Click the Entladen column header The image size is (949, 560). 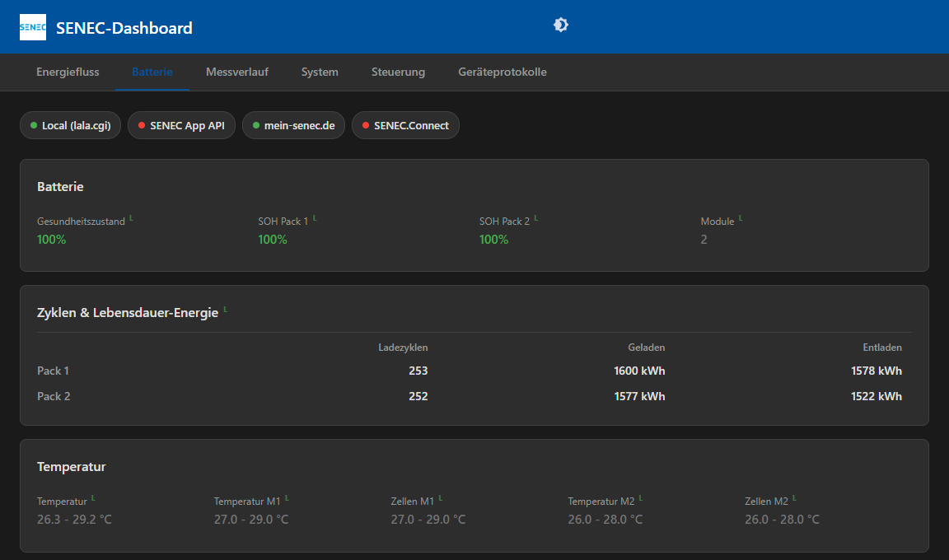pyautogui.click(x=881, y=348)
